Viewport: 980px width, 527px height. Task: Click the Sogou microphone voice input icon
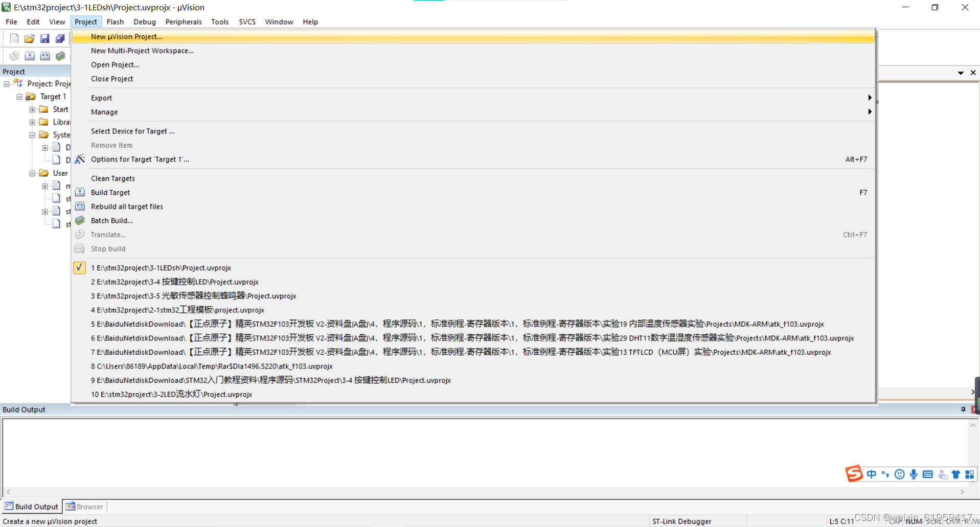pos(914,474)
